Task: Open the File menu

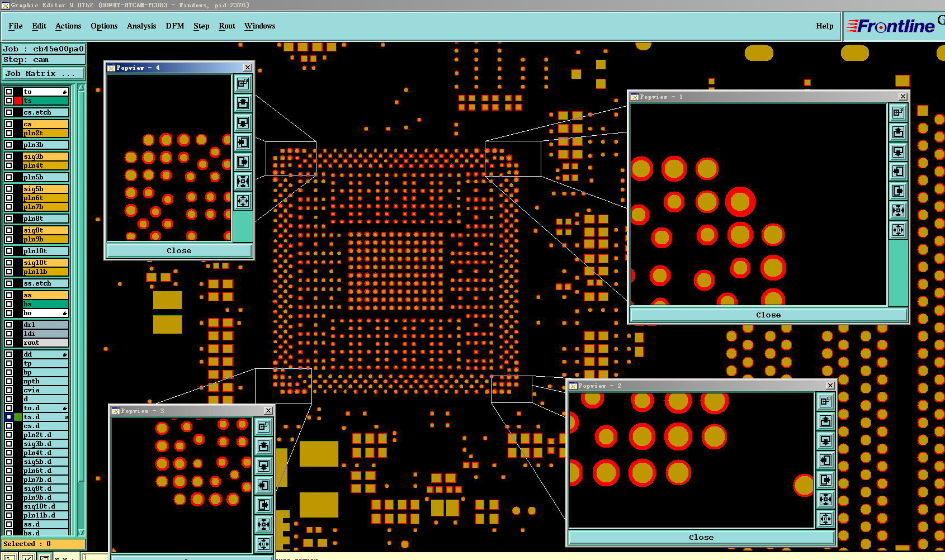Action: coord(16,26)
